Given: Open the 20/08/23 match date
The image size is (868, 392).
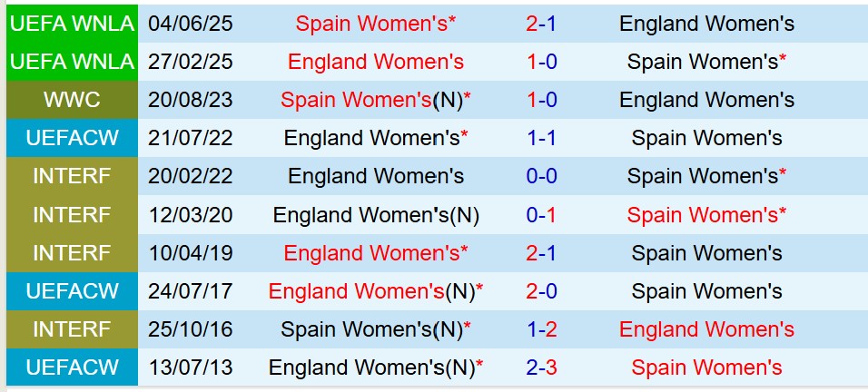Looking at the screenshot, I should (x=193, y=100).
